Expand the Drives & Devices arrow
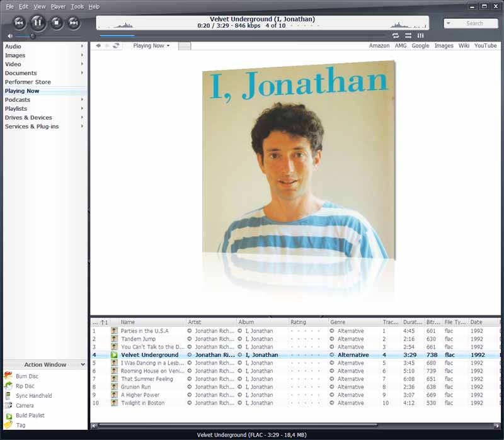 click(83, 118)
